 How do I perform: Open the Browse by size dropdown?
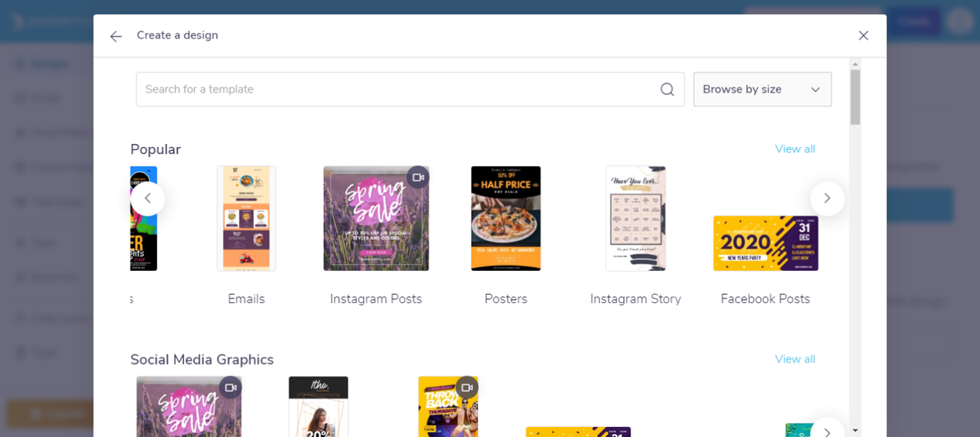[763, 90]
